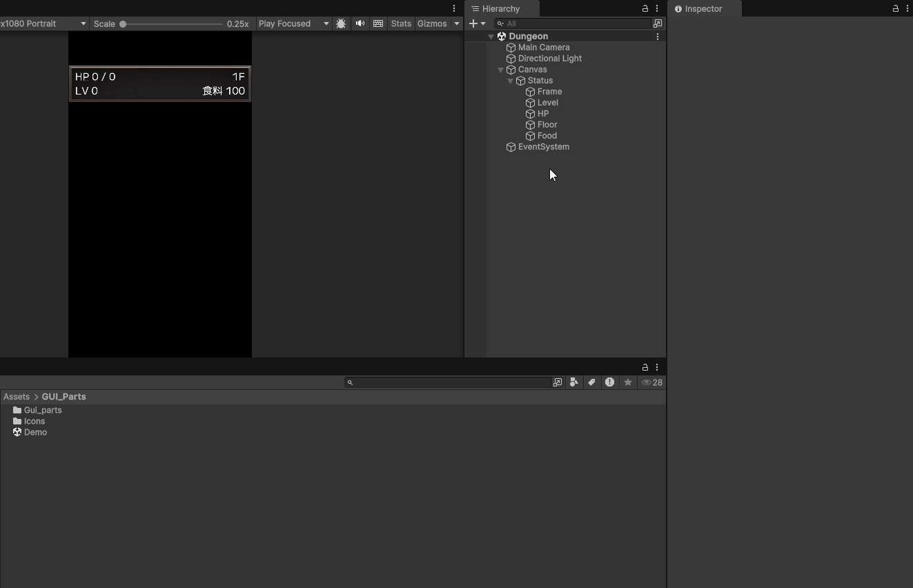
Task: Open the Play Focused dropdown
Action: (x=293, y=23)
